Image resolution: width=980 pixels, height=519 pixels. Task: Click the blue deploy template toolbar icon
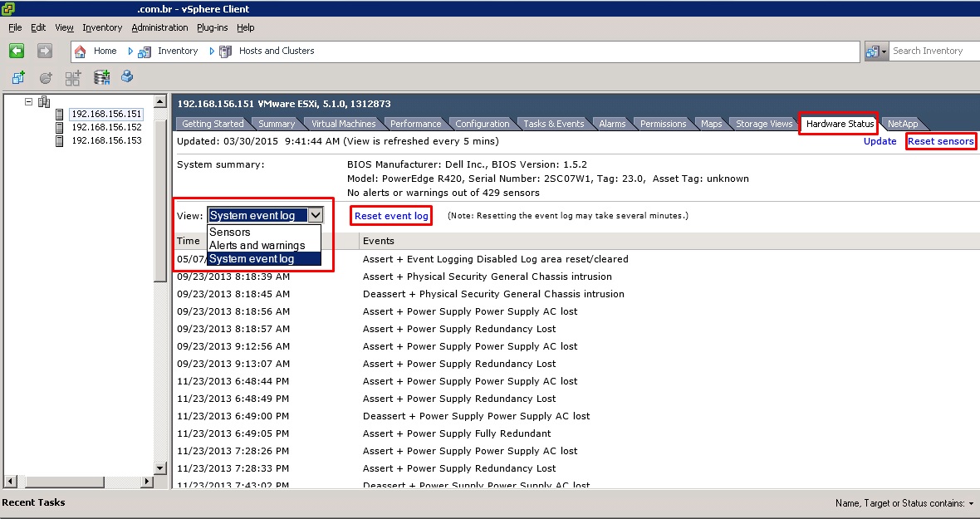(127, 77)
